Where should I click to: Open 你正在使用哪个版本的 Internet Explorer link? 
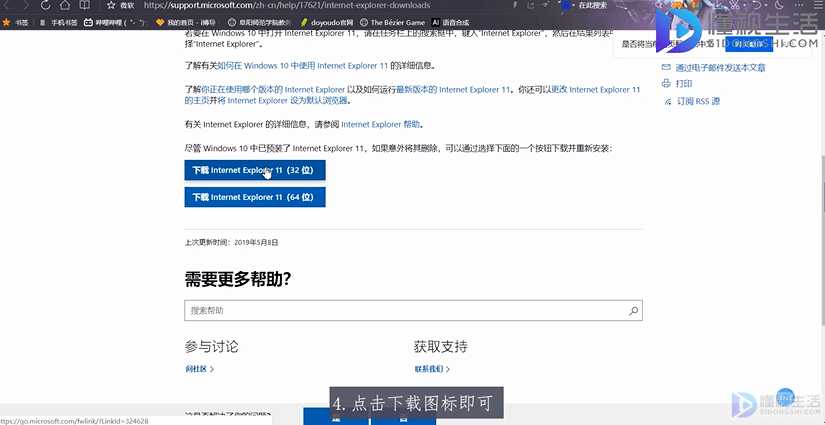273,89
